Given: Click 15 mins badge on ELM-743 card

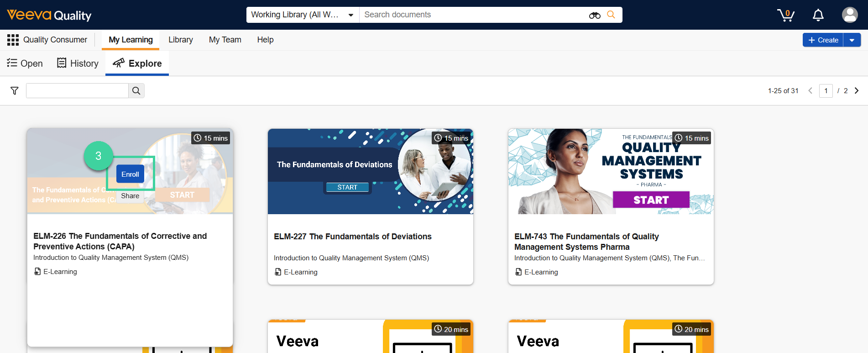Looking at the screenshot, I should click(x=692, y=138).
